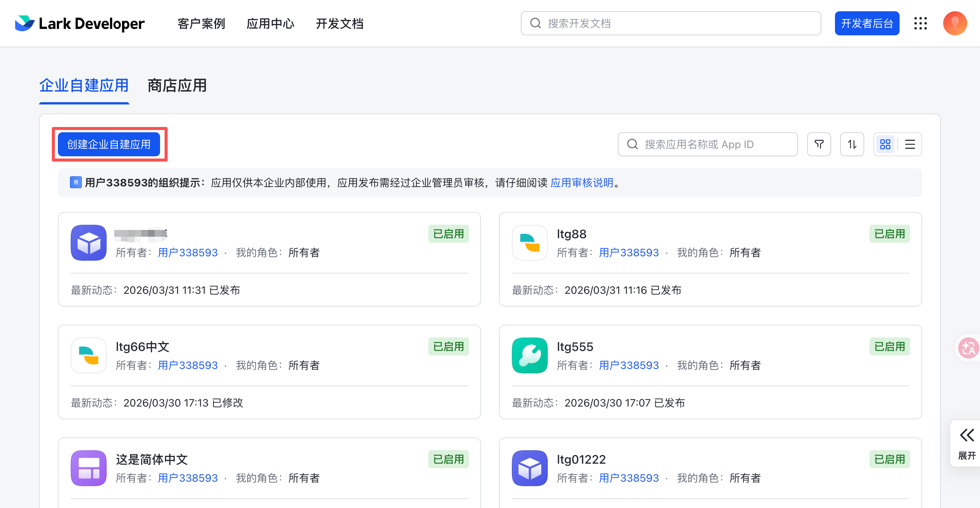The image size is (980, 508).
Task: Switch to 商店应用 tab
Action: click(x=177, y=86)
